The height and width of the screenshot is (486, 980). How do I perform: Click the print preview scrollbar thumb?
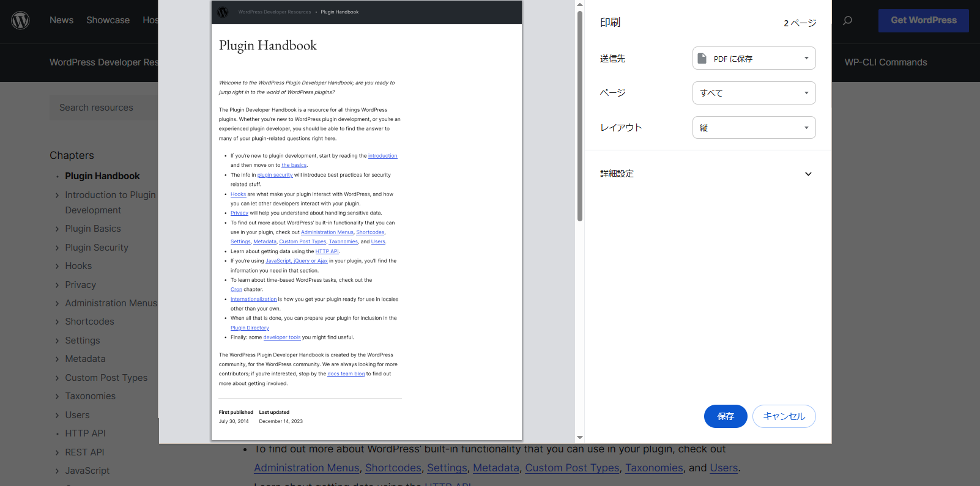pos(580,116)
